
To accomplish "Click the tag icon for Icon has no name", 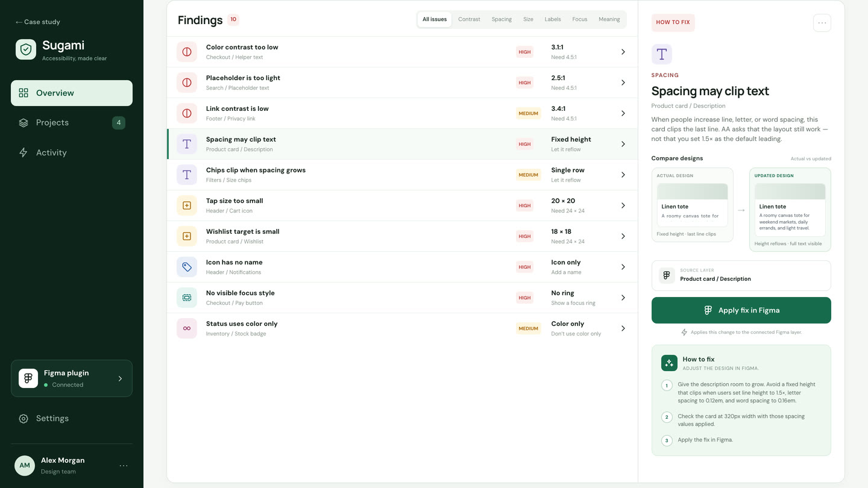I will (187, 267).
